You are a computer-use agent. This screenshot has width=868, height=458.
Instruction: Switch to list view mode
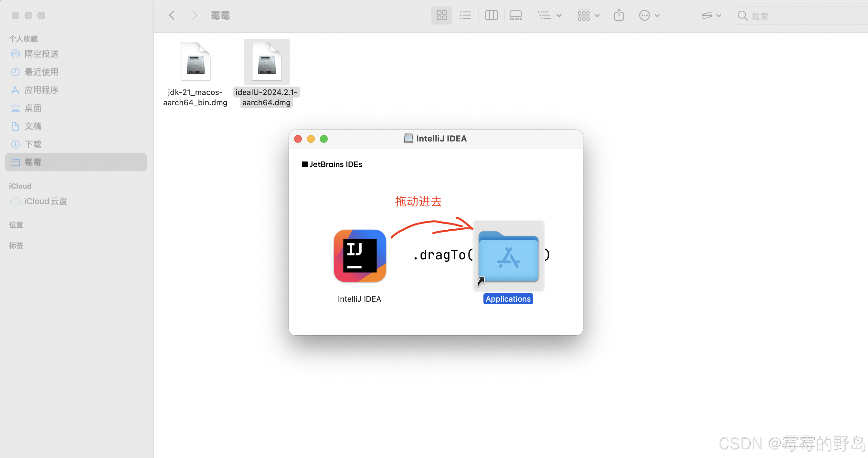(x=466, y=15)
